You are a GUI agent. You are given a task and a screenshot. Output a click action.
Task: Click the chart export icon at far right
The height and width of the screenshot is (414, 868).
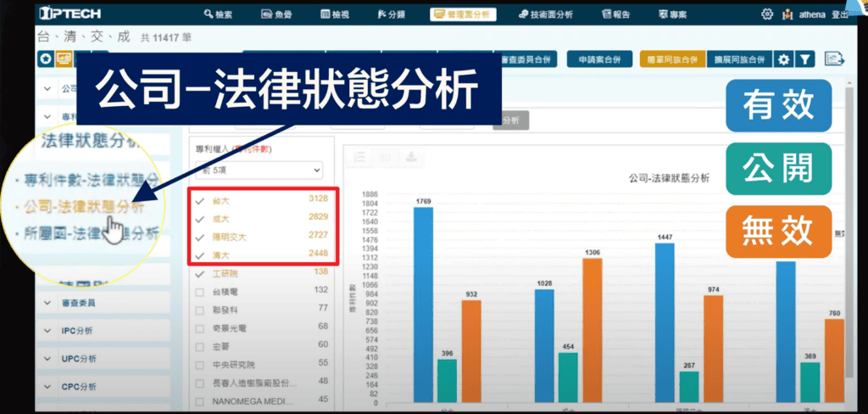click(836, 59)
